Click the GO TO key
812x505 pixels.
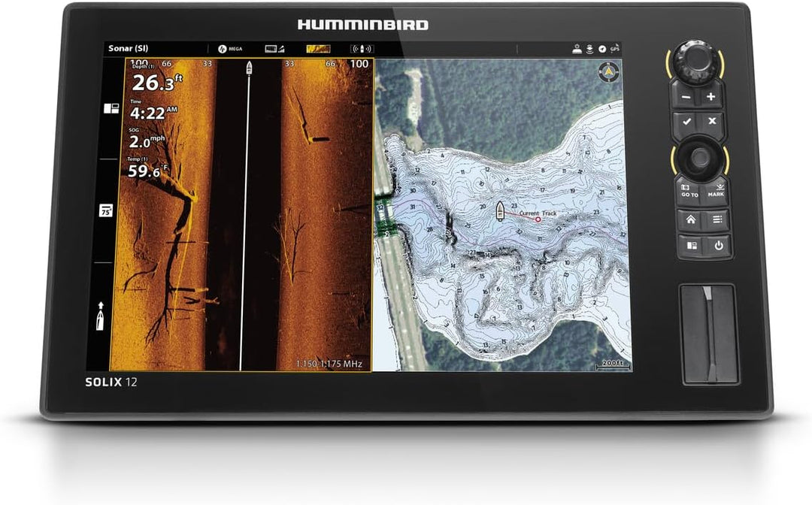pos(689,191)
